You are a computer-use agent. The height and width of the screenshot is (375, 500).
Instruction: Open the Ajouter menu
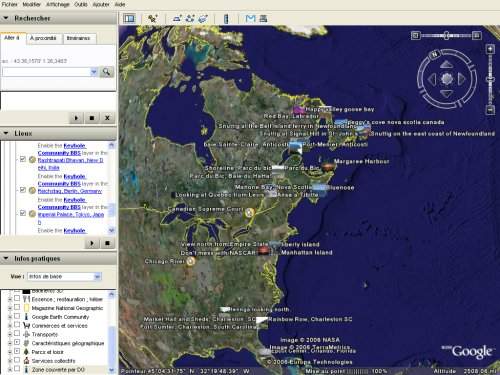(x=101, y=4)
